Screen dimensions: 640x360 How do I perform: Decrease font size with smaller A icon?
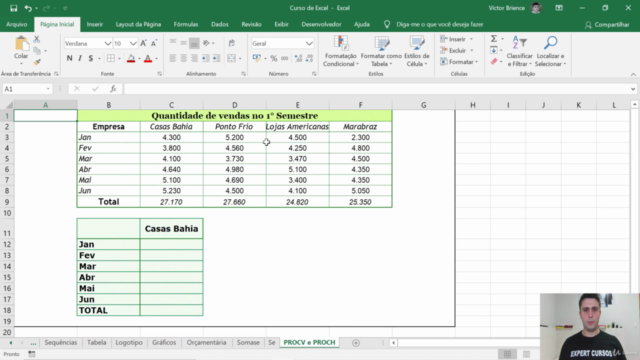[x=154, y=43]
